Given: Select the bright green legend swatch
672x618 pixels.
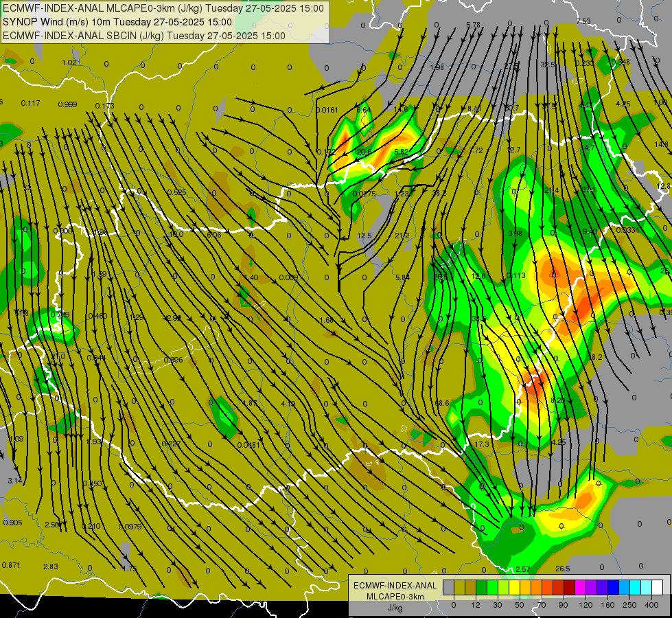Looking at the screenshot, I should [492, 588].
